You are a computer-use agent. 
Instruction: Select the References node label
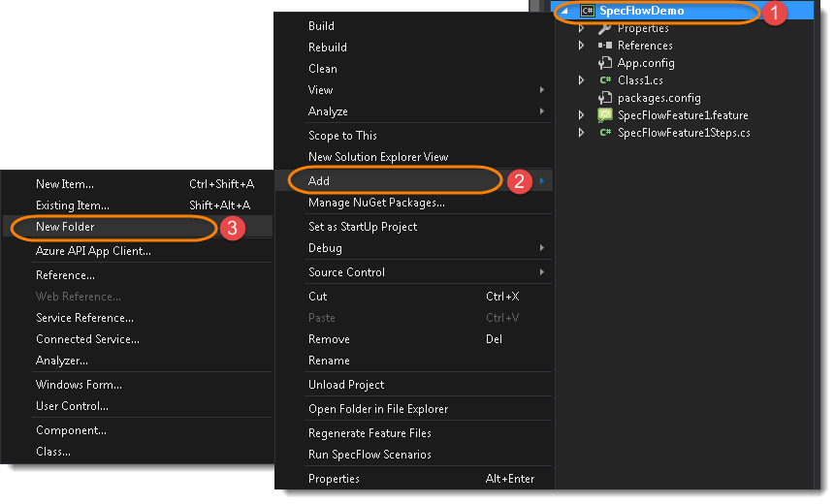click(645, 46)
